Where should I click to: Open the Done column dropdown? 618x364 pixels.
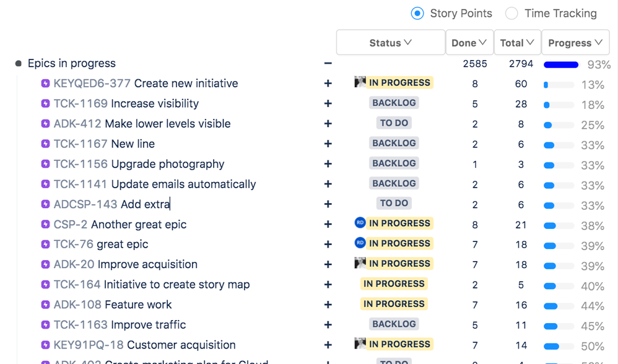(x=469, y=43)
